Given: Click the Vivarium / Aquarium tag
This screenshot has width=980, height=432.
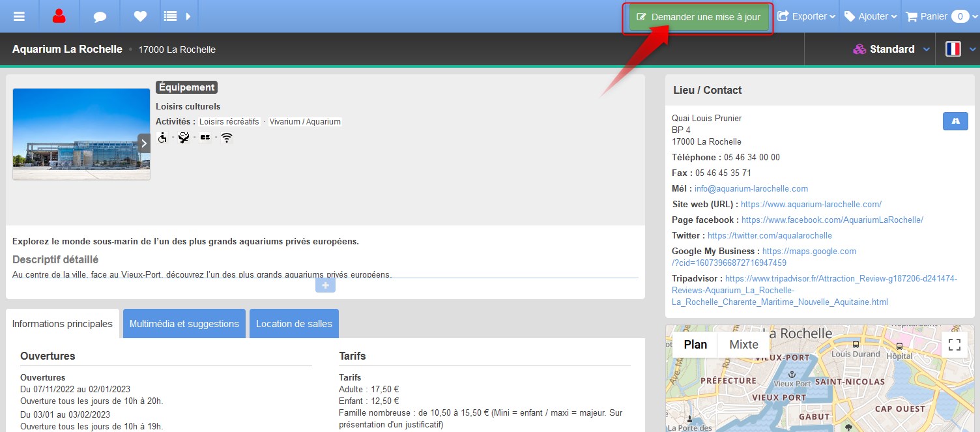Looking at the screenshot, I should click(x=305, y=121).
